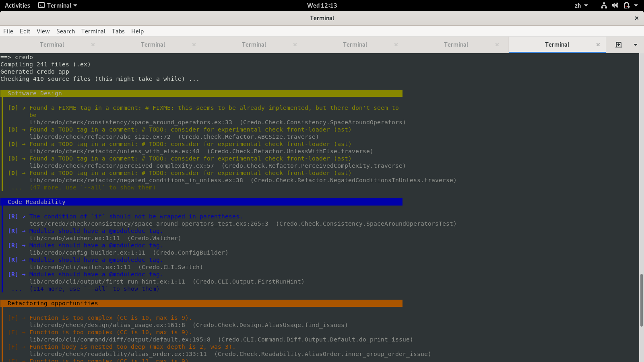The image size is (644, 362).
Task: Open the Tabs menu
Action: click(x=118, y=31)
